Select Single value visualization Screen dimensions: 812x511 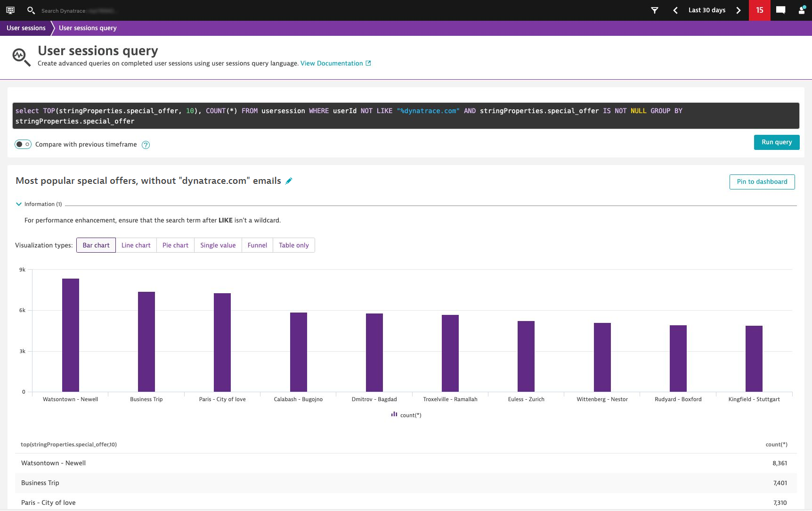218,245
